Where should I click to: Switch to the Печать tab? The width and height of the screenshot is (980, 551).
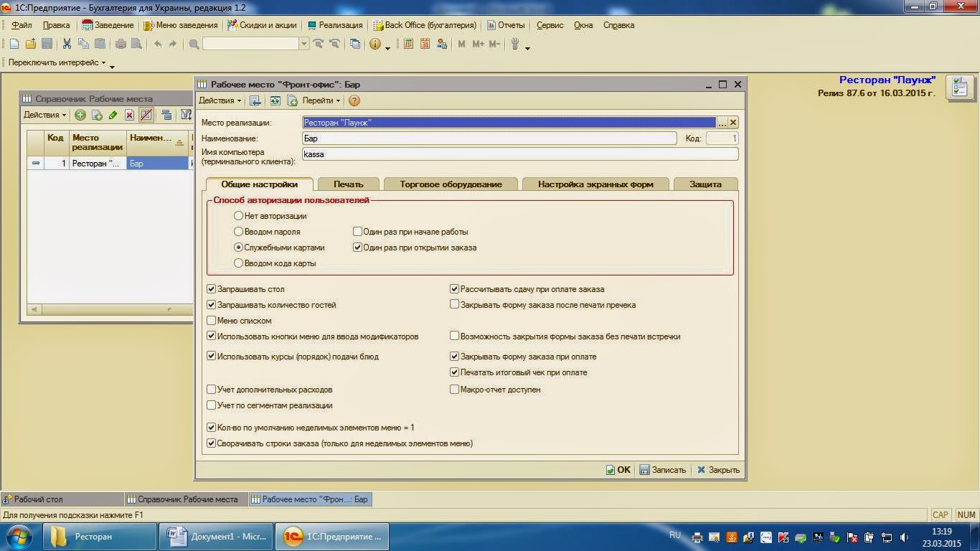click(x=348, y=184)
